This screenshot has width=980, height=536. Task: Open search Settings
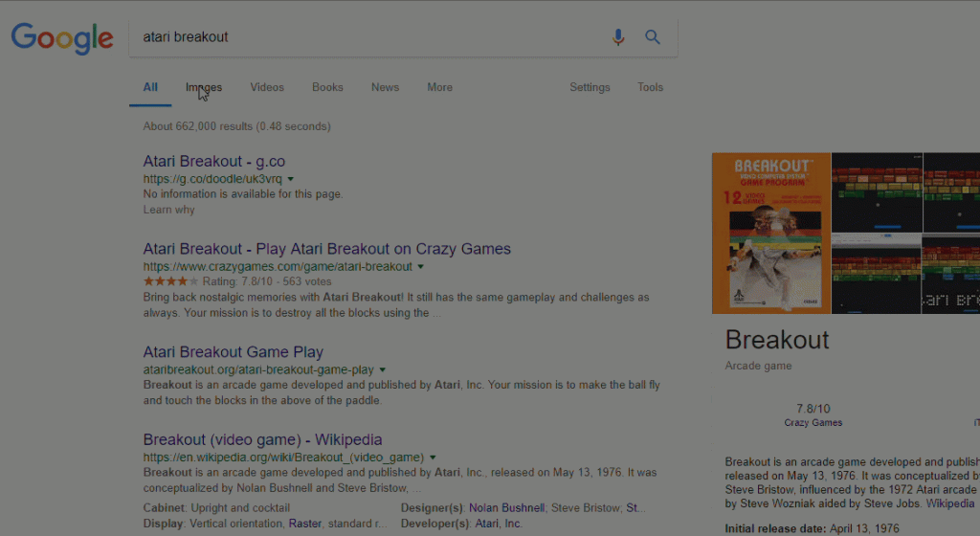(590, 87)
